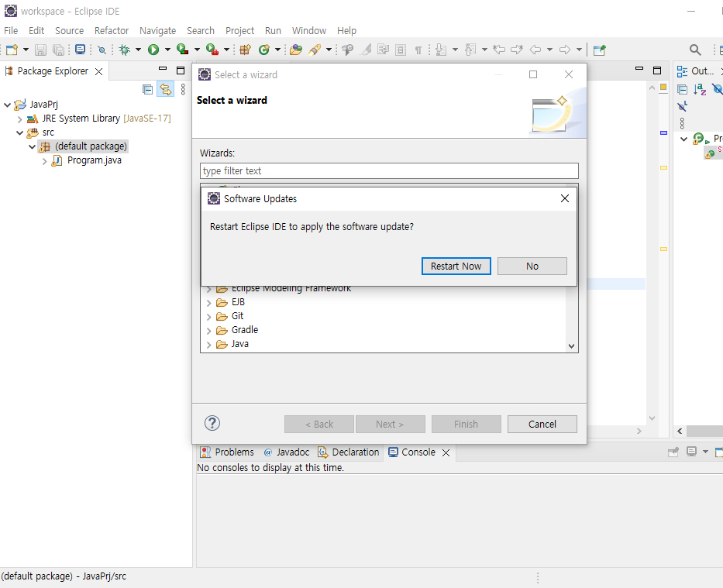Viewport: 723px width, 588px height.
Task: Click the Display Selected Console icon
Action: pos(691,452)
